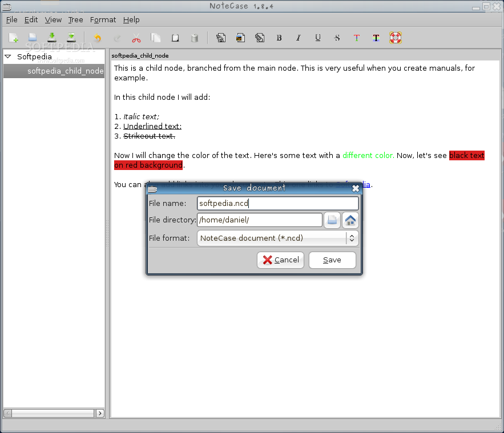Click the browse folder button in the dialog
The image size is (504, 433).
(332, 220)
